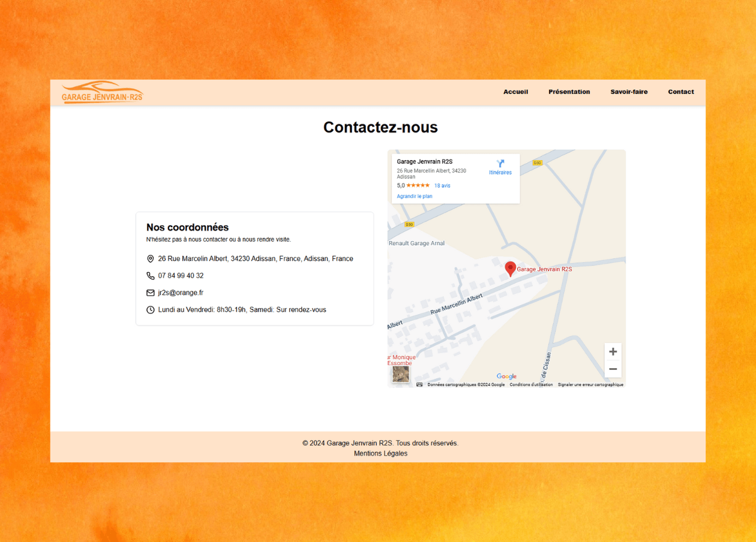This screenshot has height=542, width=756.
Task: Open the Mentions Légales footer link
Action: (x=380, y=453)
